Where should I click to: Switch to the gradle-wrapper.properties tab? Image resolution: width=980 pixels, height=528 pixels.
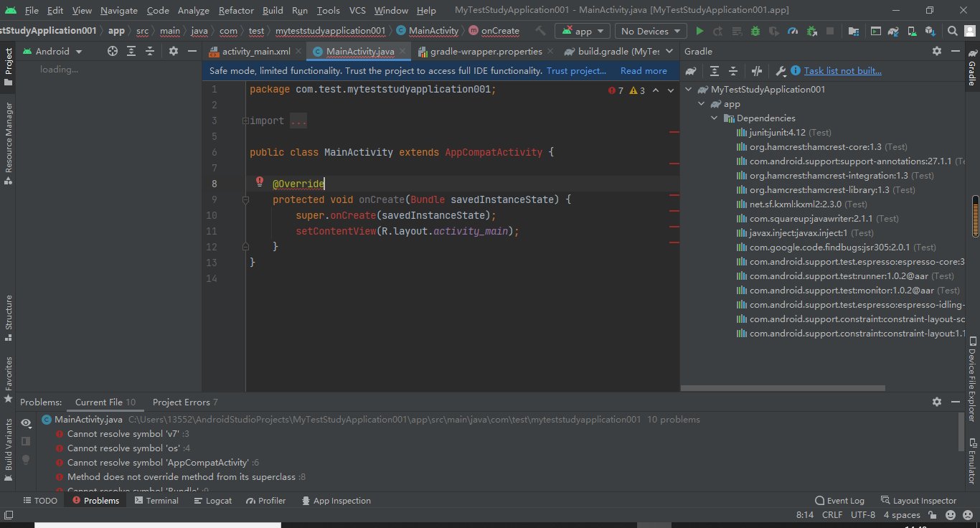486,52
